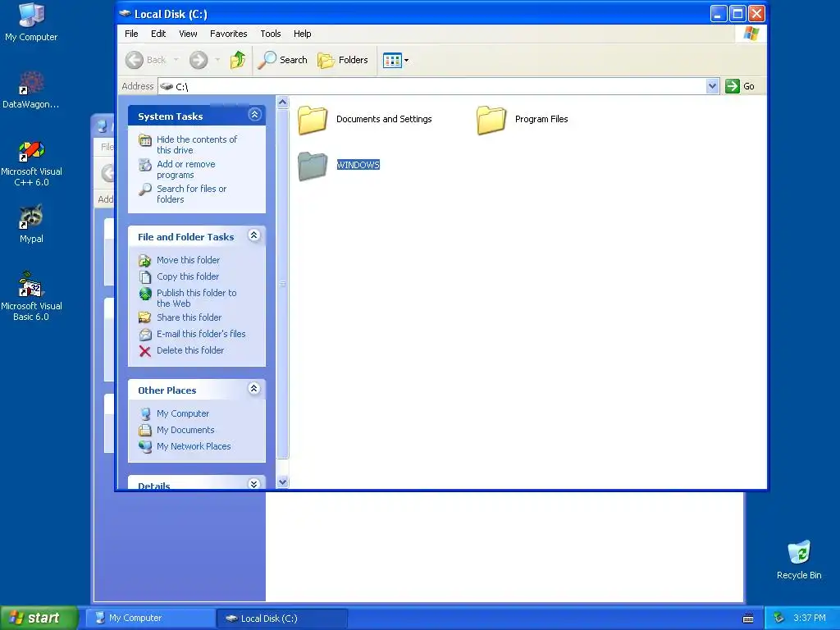840x630 pixels.
Task: Click Delete this folder link
Action: [x=190, y=350]
